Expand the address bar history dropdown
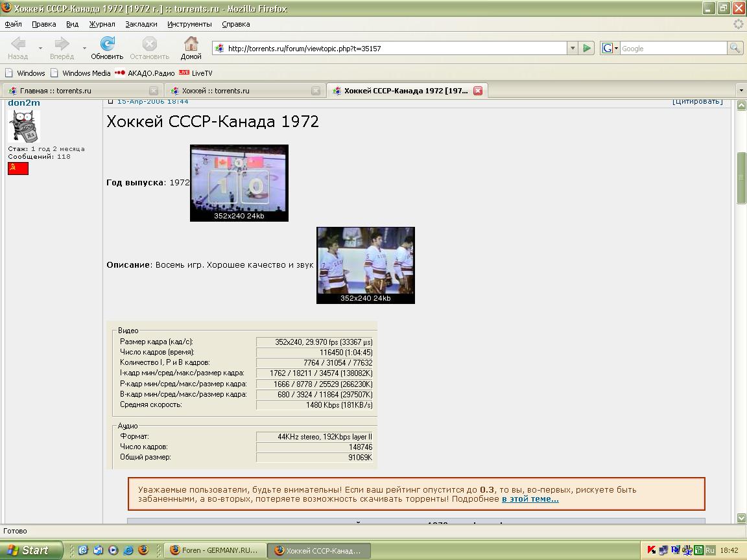The image size is (747, 560). [573, 48]
